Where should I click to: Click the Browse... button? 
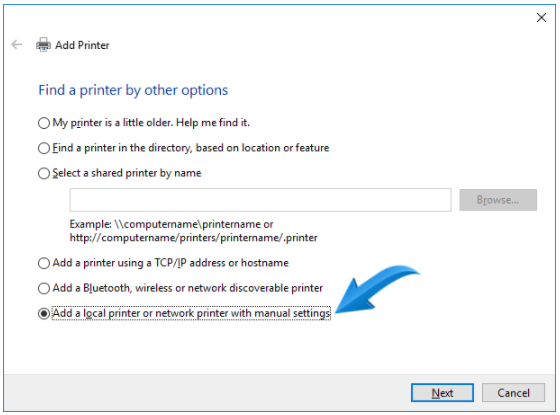click(x=498, y=200)
